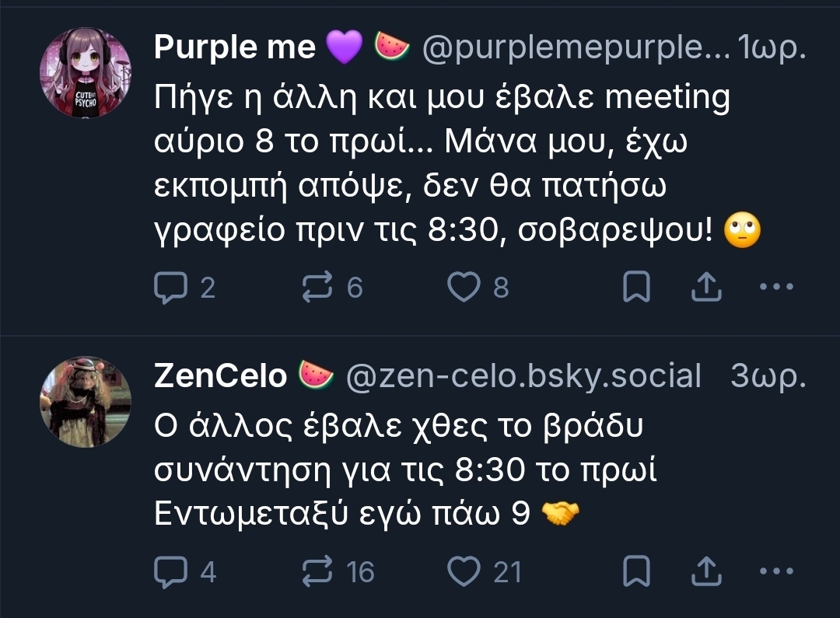Bookmark Purple me's post

tap(637, 288)
